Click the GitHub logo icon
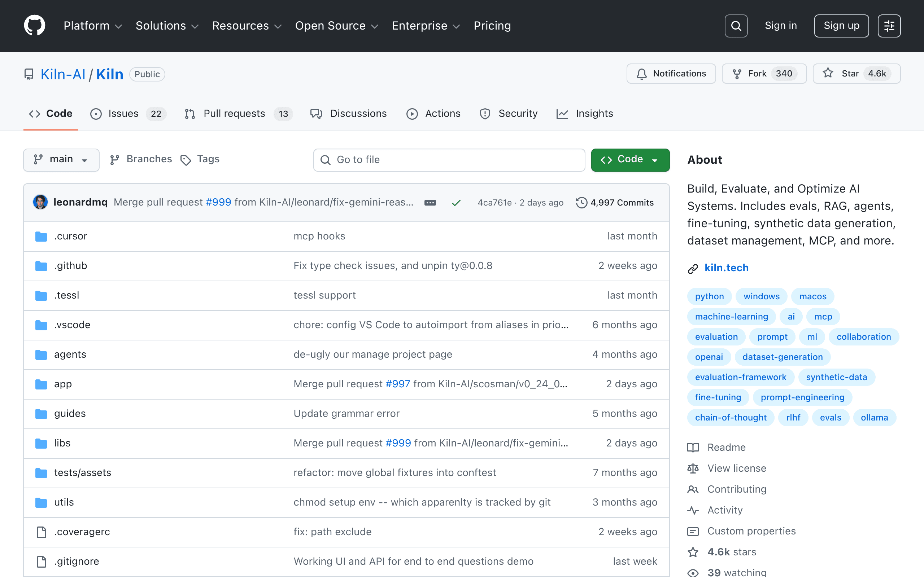The width and height of the screenshot is (924, 577). tap(34, 26)
